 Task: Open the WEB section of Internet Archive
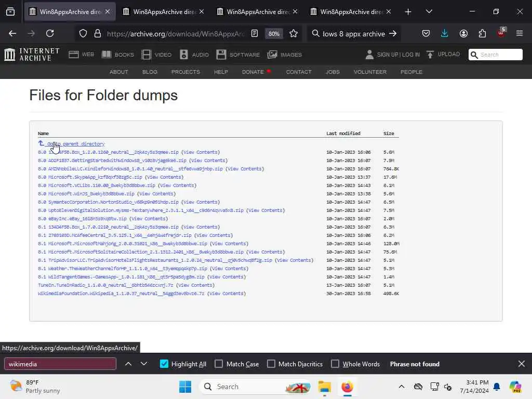point(82,55)
